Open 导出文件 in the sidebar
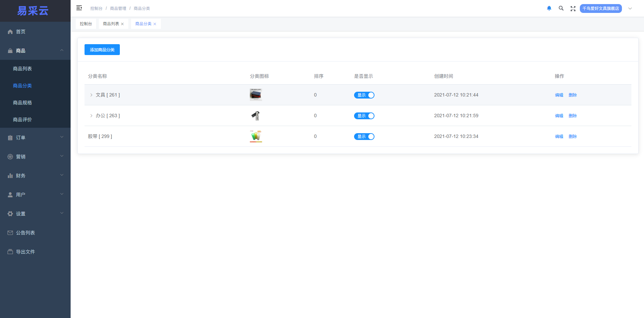This screenshot has height=318, width=644. tap(25, 252)
